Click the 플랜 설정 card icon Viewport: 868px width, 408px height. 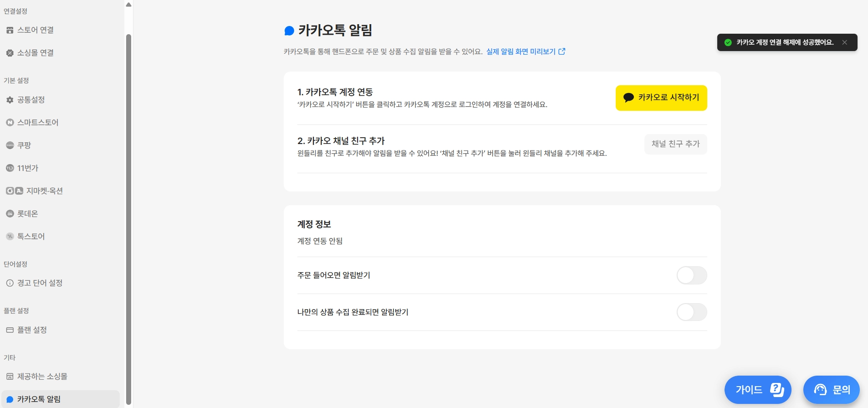click(10, 330)
